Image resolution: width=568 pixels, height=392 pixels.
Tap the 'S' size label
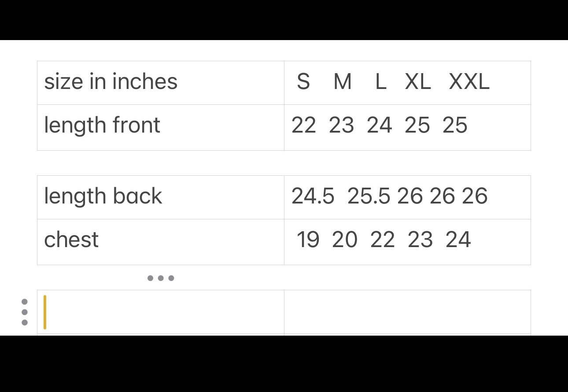click(303, 82)
